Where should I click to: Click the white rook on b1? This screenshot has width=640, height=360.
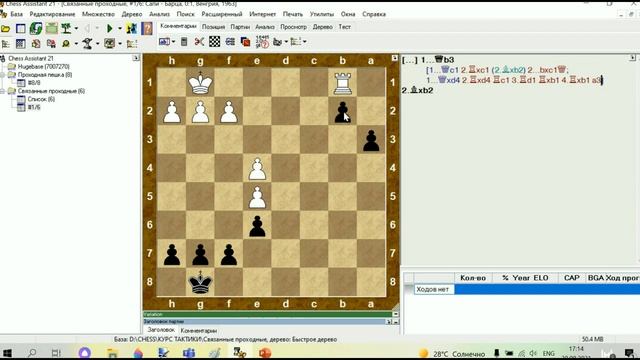pos(342,83)
